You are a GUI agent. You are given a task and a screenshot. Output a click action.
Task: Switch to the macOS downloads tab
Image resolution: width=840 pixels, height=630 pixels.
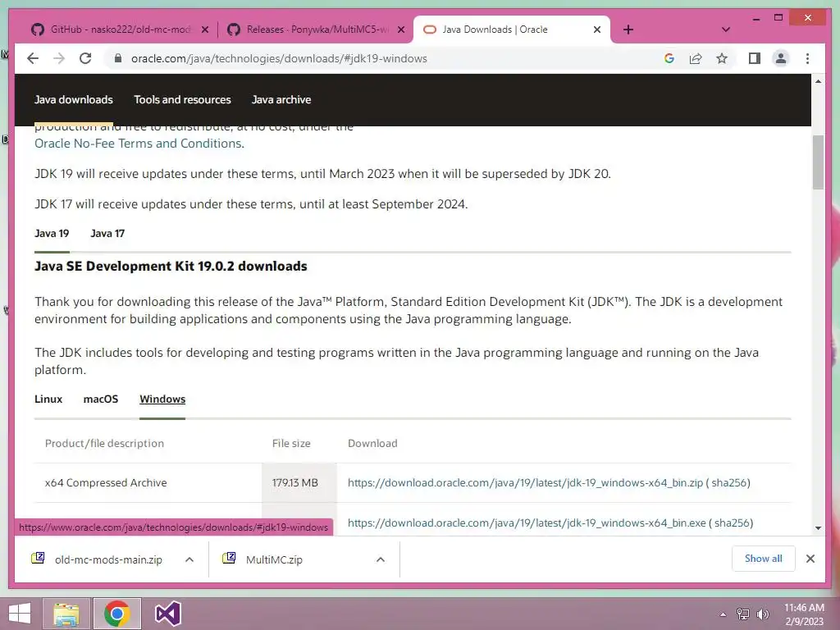point(101,399)
